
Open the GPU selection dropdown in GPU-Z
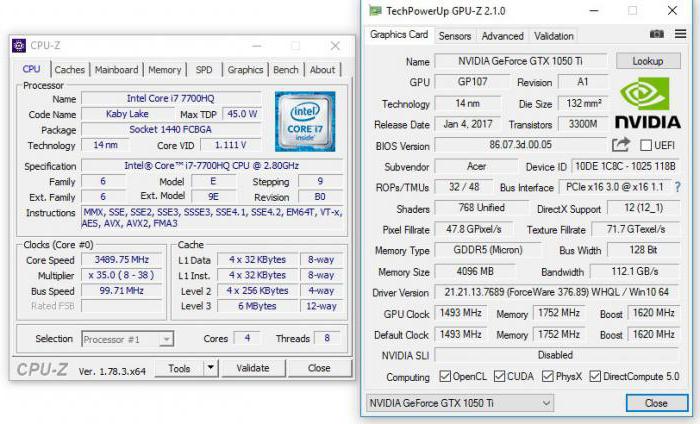click(460, 403)
